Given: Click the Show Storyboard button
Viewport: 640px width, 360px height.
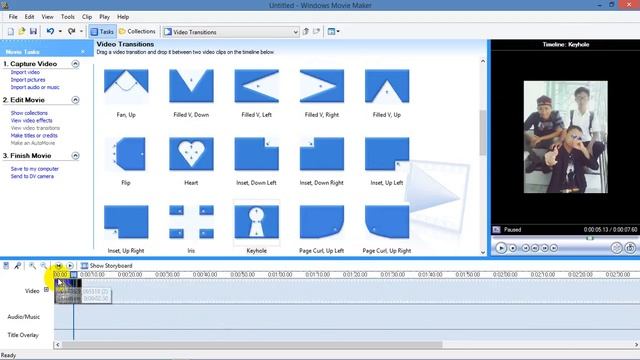Looking at the screenshot, I should pyautogui.click(x=107, y=266).
